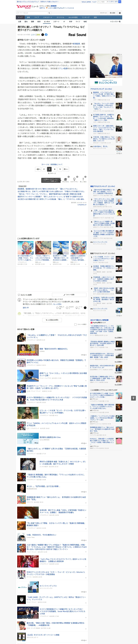This screenshot has height=644, width=138.
Task: Open the 請求書を自動照合/Bill One ad
Action: 50,437
